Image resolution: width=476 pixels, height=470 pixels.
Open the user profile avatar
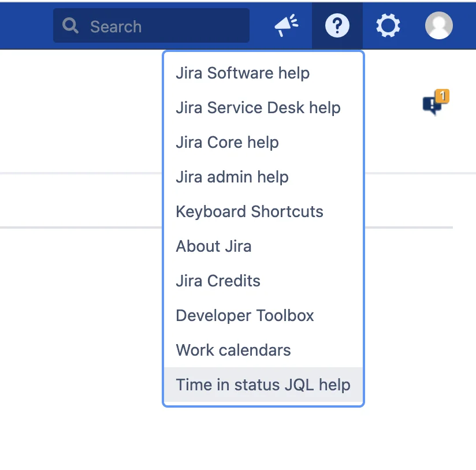point(438,25)
